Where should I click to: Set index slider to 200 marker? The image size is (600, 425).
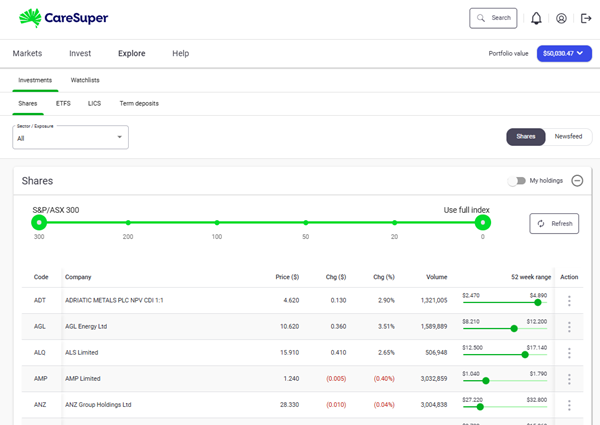coord(128,222)
